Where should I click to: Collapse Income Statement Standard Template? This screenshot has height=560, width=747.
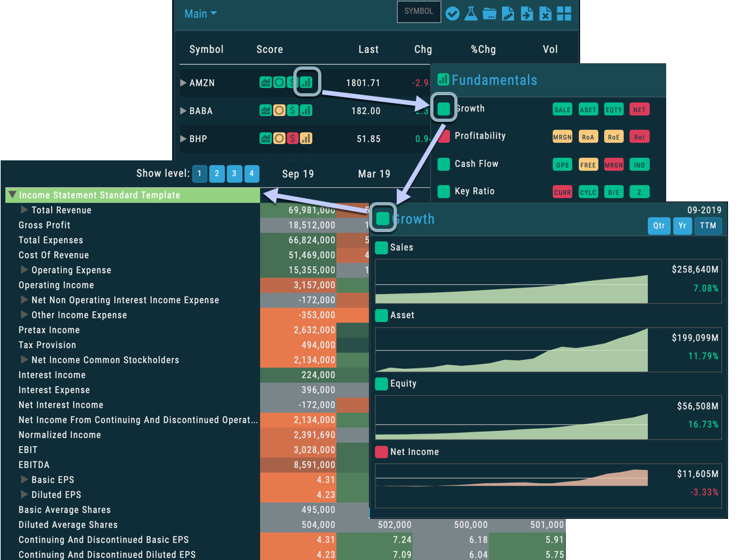pos(12,195)
